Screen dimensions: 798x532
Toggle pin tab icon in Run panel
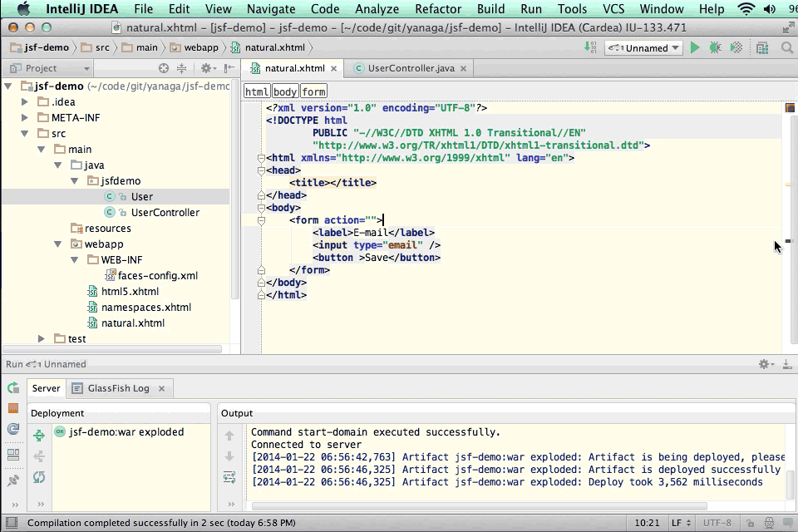click(x=13, y=480)
